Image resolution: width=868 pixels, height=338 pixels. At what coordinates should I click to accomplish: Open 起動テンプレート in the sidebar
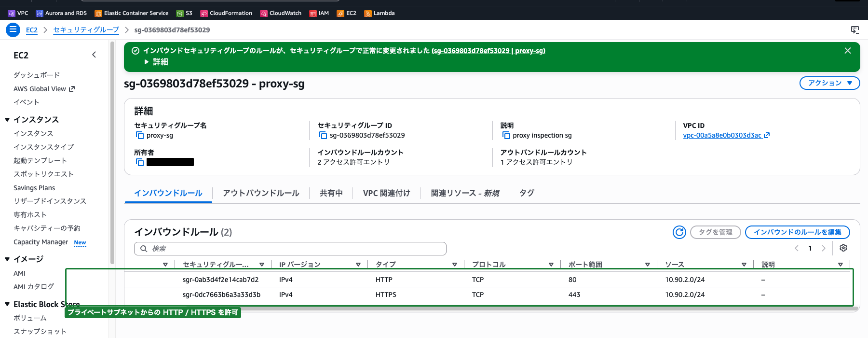(x=40, y=160)
